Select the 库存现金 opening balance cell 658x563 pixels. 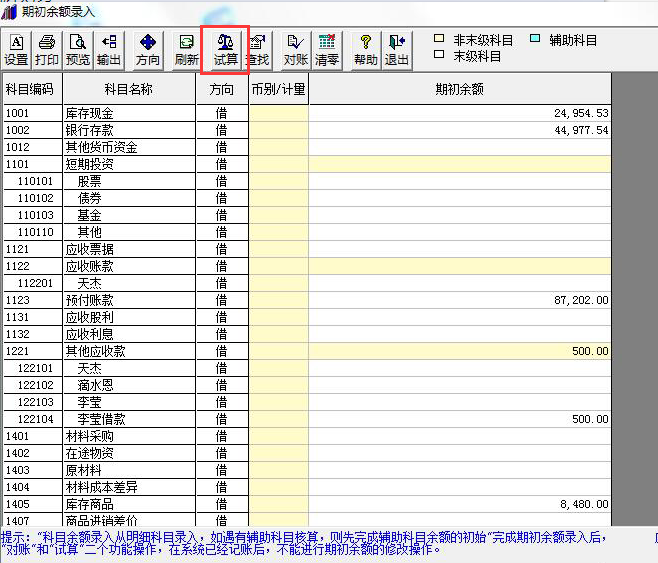[x=459, y=113]
